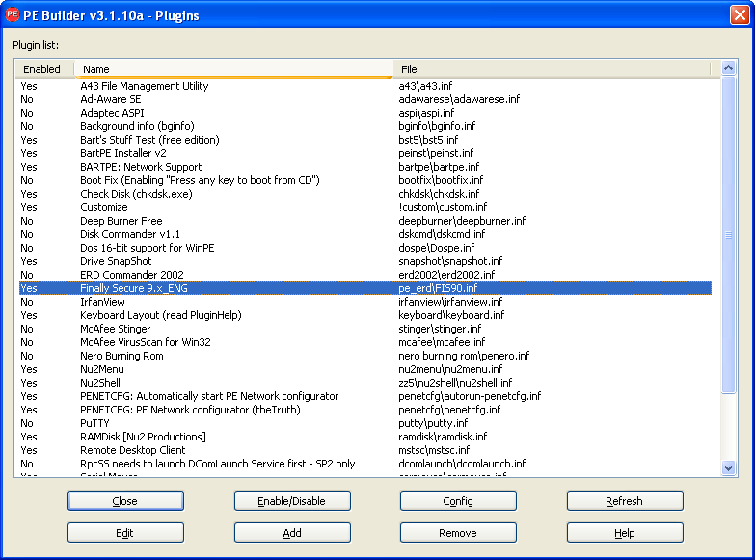Select Disk Commander v1.1

(365, 234)
